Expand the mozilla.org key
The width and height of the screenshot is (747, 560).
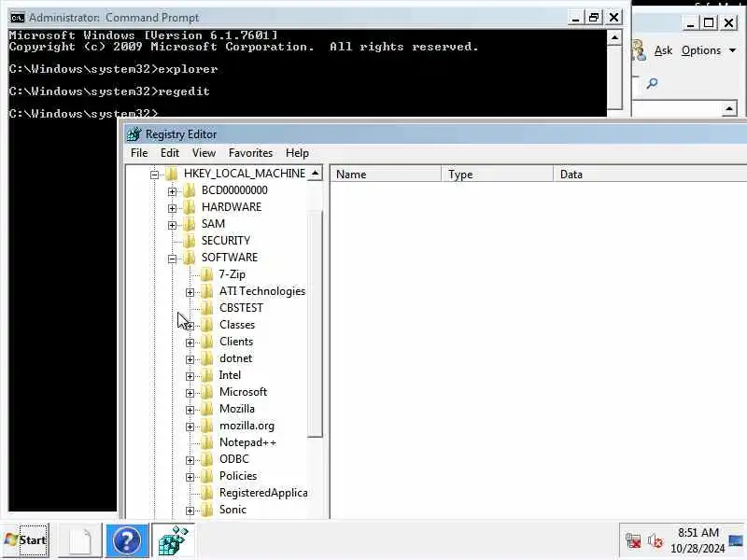(190, 427)
